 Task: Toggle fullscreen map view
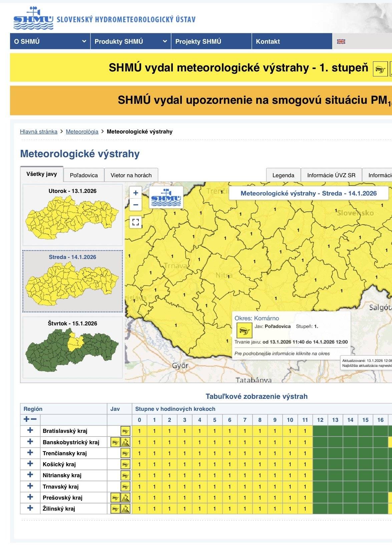[x=135, y=222]
